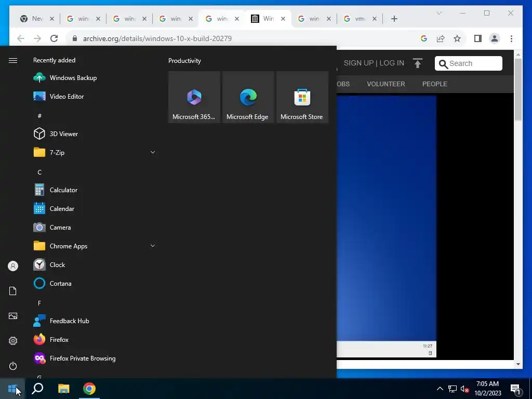Click LOG IN link on archive.org
Viewport: 532px width, 399px height.
pyautogui.click(x=392, y=63)
